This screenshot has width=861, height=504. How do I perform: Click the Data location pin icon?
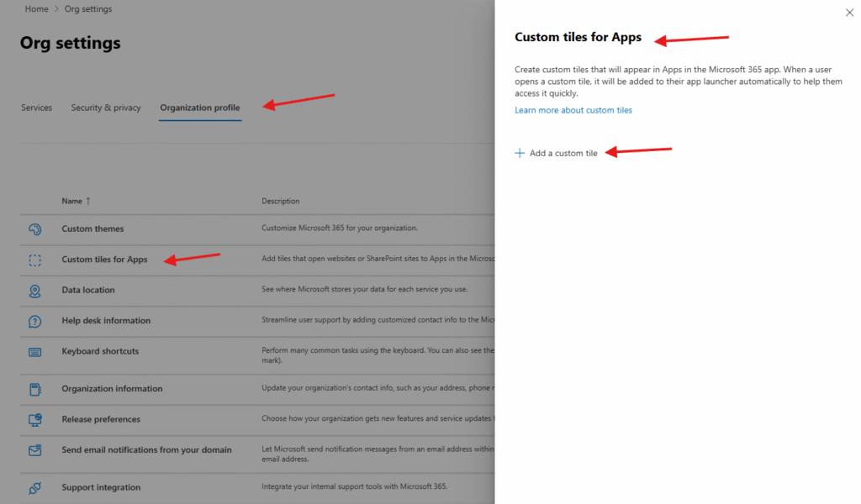(x=35, y=291)
